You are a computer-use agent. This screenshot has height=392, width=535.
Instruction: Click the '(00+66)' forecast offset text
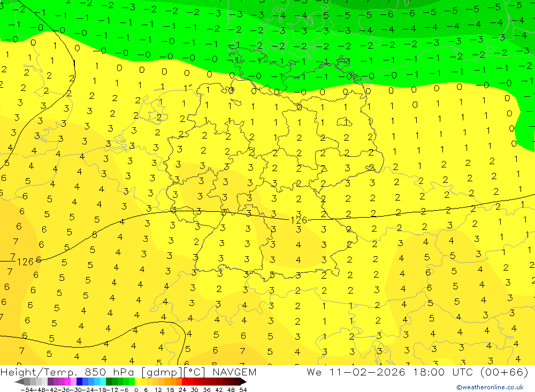[x=505, y=372]
